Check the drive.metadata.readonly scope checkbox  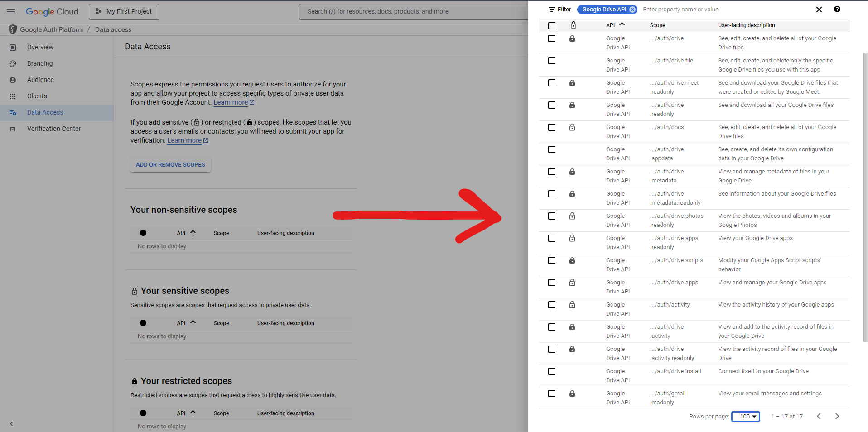pyautogui.click(x=552, y=194)
